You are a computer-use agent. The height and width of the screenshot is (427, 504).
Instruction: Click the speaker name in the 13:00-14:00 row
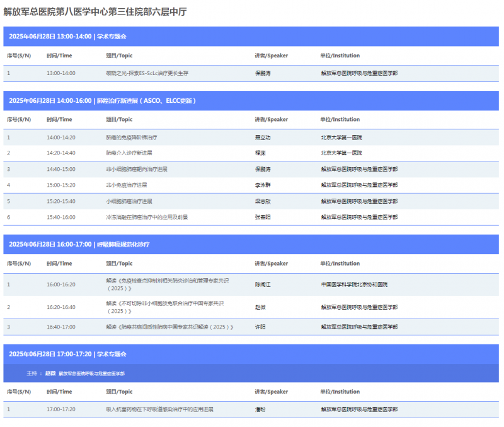click(263, 73)
